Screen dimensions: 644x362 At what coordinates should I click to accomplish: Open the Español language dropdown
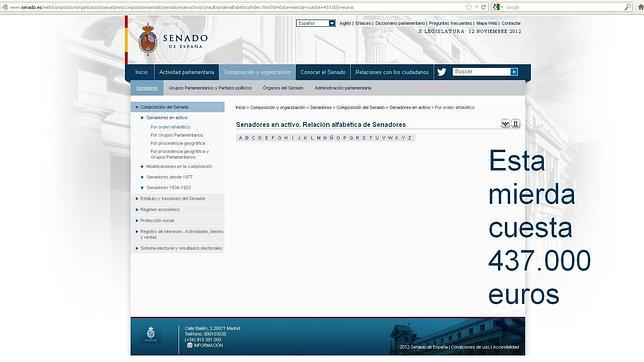click(316, 23)
